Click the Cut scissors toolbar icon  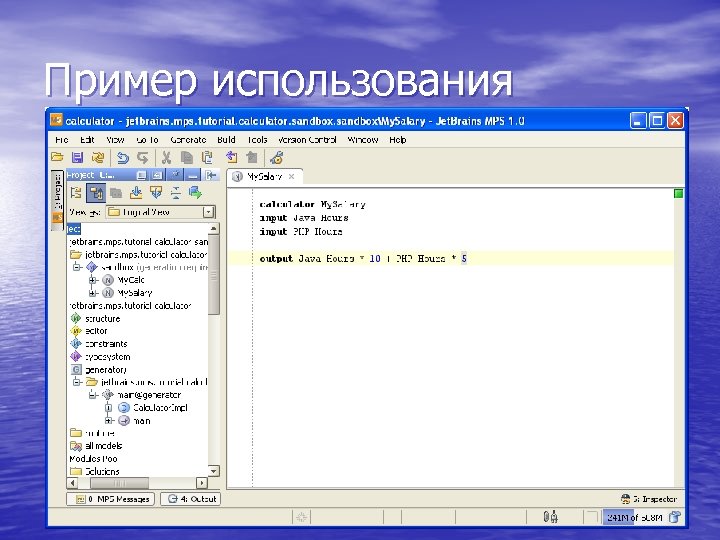[x=166, y=158]
